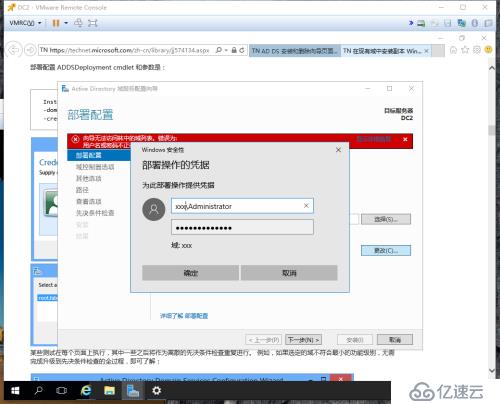
Task: Close the Windows 安全性 dialog with X
Action: pos(338,150)
